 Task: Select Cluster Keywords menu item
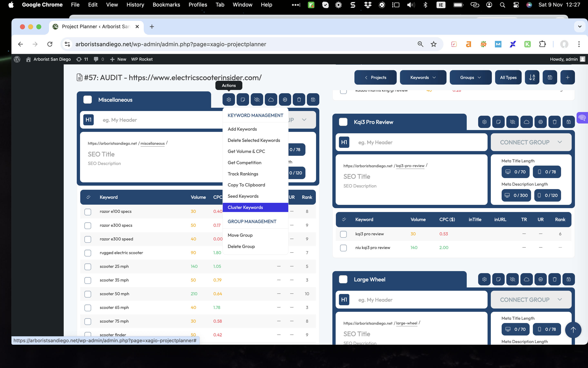pos(255,207)
